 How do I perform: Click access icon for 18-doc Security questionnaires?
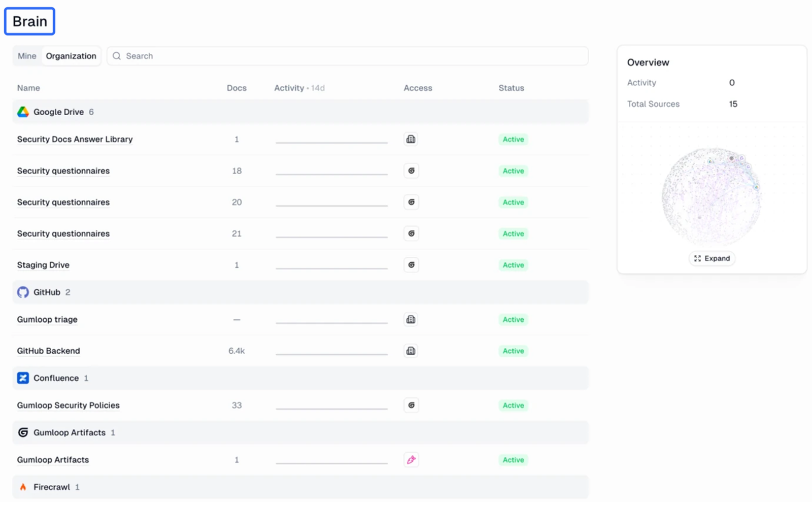pos(411,171)
